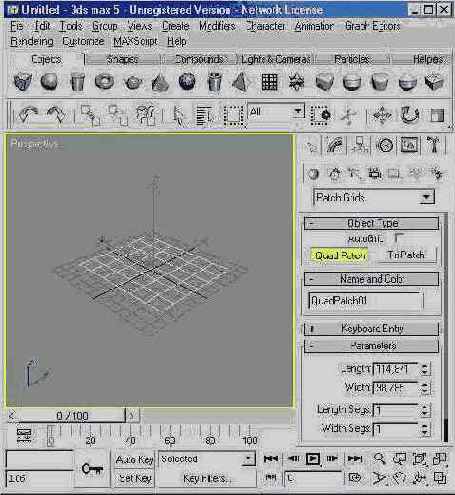Create a Cone from the Objects shelf
This screenshot has width=455, height=495.
[160, 82]
